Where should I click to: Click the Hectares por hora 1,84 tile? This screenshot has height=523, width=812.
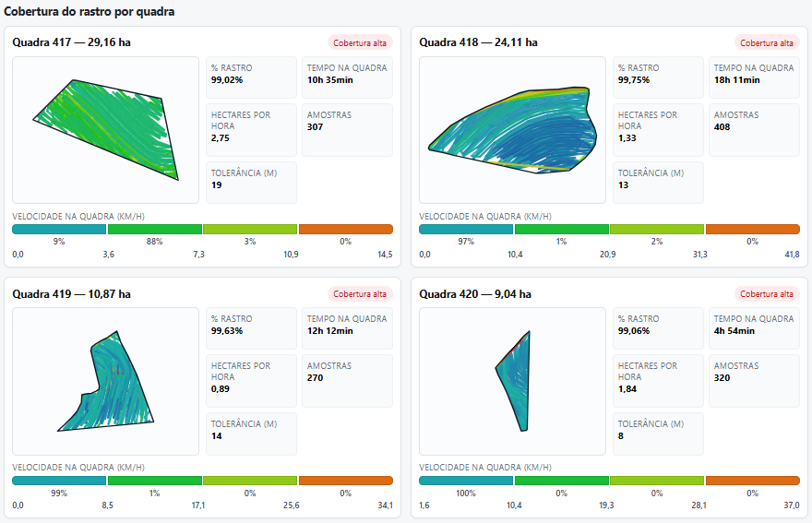click(x=658, y=381)
